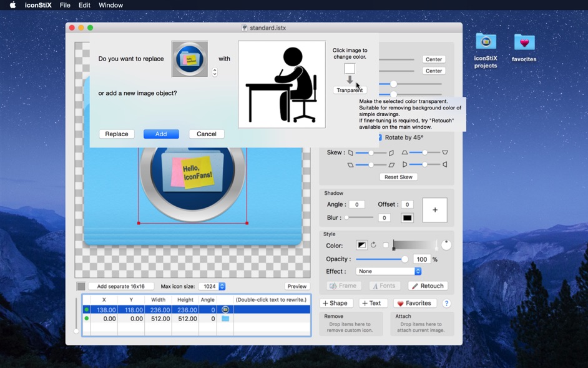Open the Effect dropdown set to None
Screen dimensions: 588x368
pyautogui.click(x=388, y=271)
